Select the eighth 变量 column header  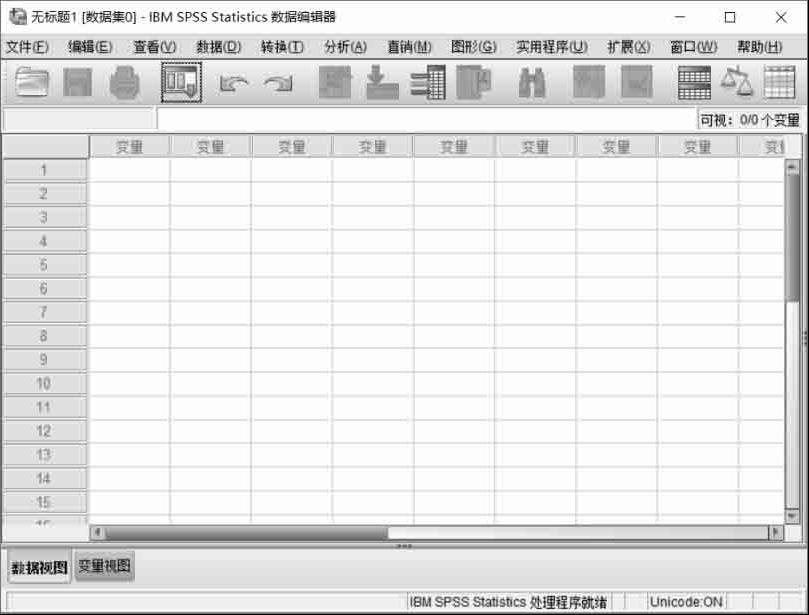pyautogui.click(x=698, y=147)
